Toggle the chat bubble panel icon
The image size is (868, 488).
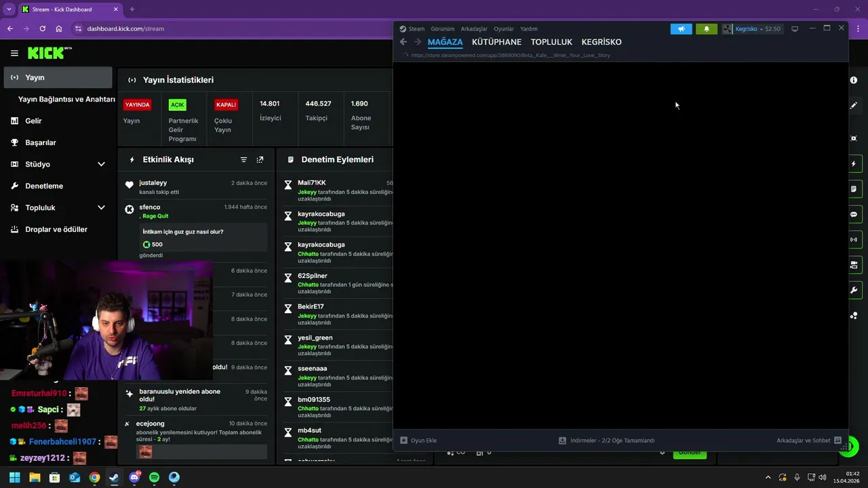(x=854, y=214)
